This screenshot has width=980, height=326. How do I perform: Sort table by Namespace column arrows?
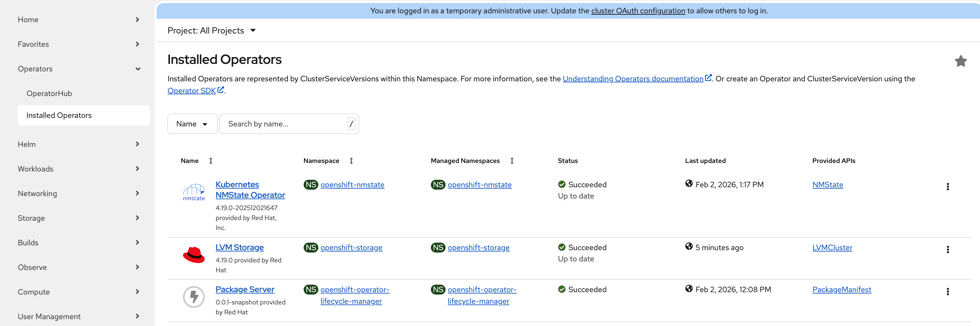pyautogui.click(x=351, y=161)
